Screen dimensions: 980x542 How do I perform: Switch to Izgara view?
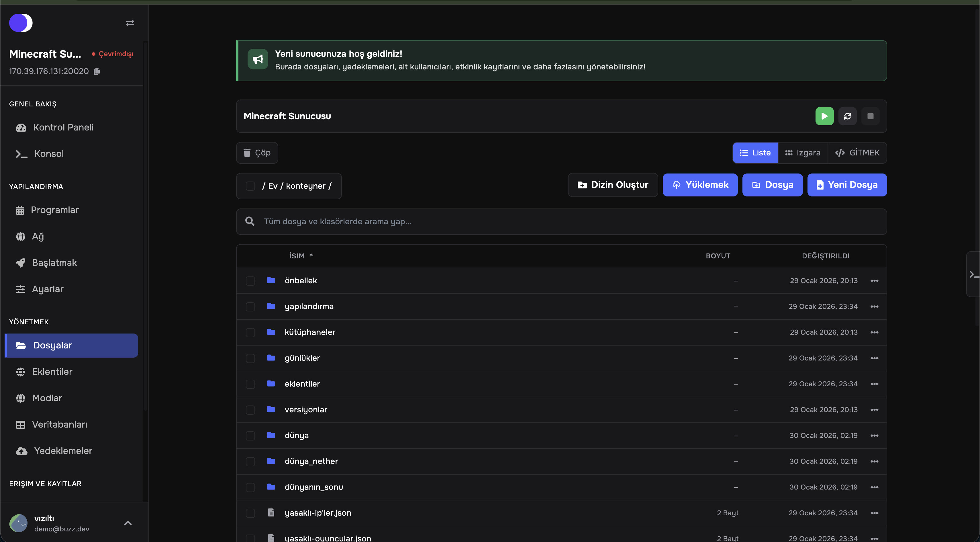(803, 153)
